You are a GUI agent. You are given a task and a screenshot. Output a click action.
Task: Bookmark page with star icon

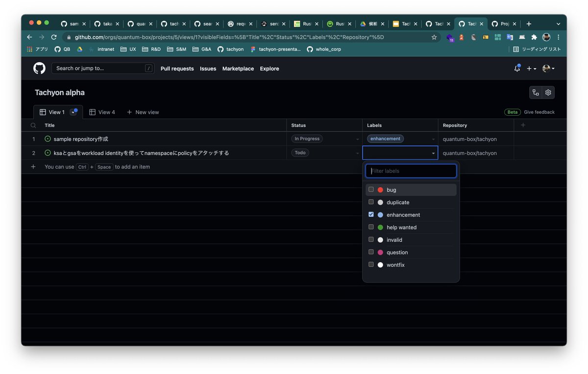(x=434, y=37)
